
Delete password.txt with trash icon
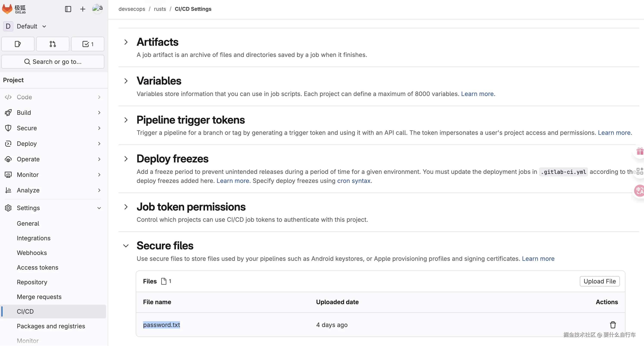(613, 325)
